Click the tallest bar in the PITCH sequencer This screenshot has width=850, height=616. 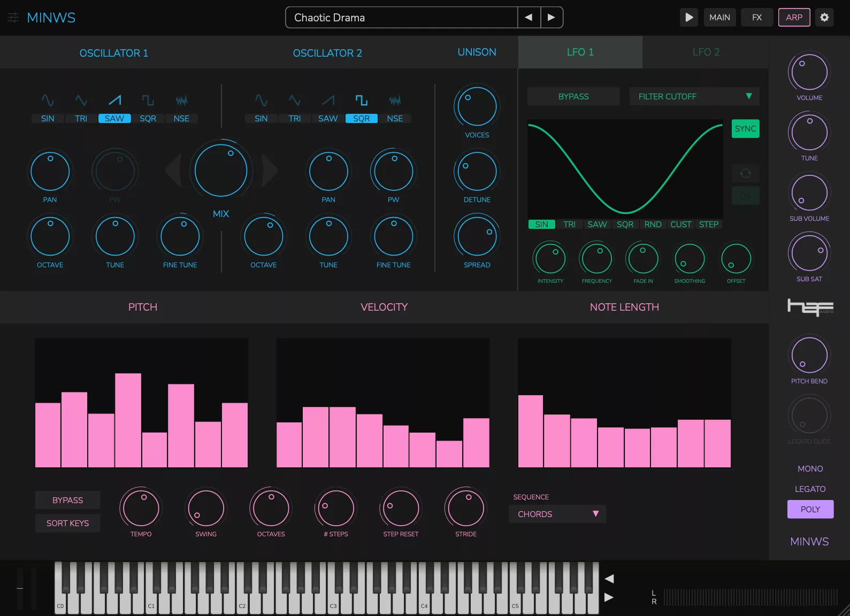[x=128, y=420]
